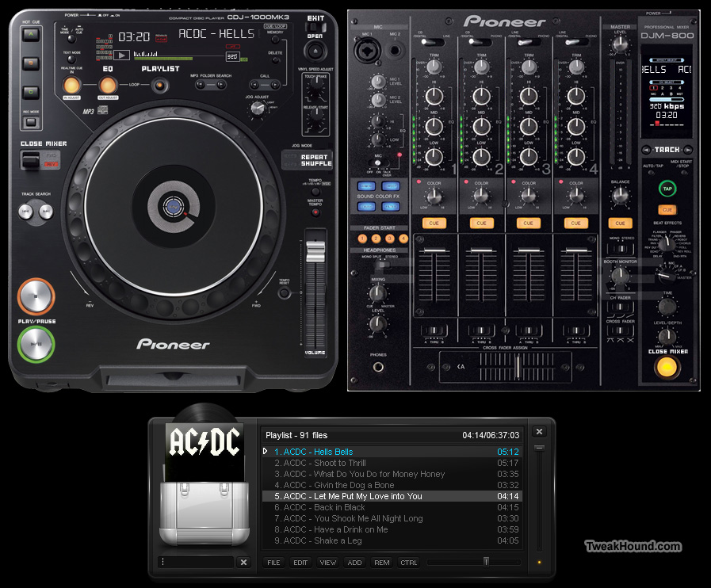Flip the Cross Fader curve switch

[x=620, y=330]
